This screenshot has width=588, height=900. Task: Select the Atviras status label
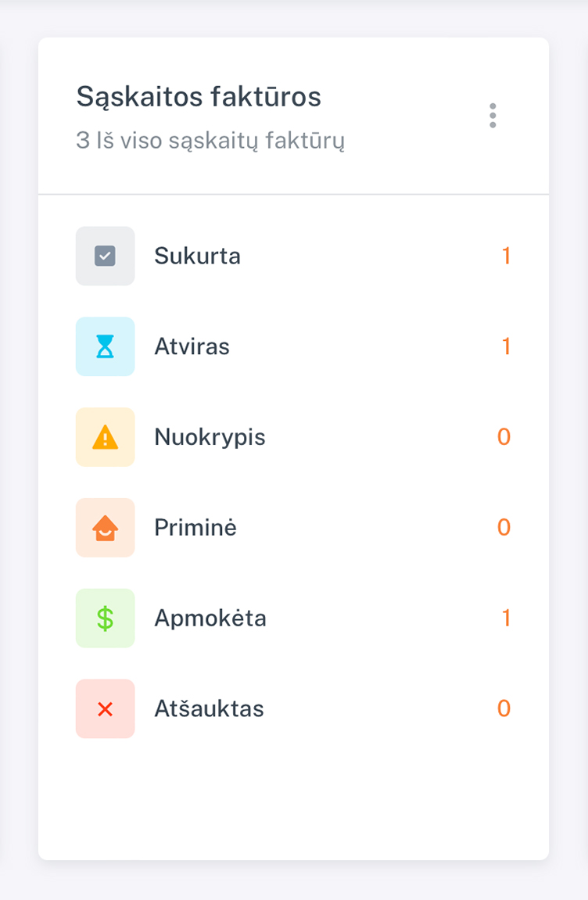point(192,346)
